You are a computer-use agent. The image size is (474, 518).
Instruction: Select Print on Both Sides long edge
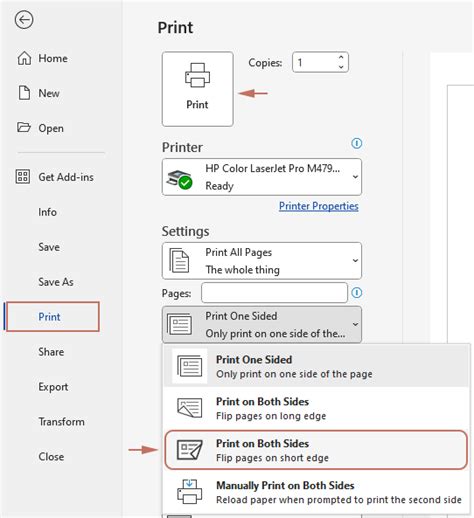[x=317, y=408]
